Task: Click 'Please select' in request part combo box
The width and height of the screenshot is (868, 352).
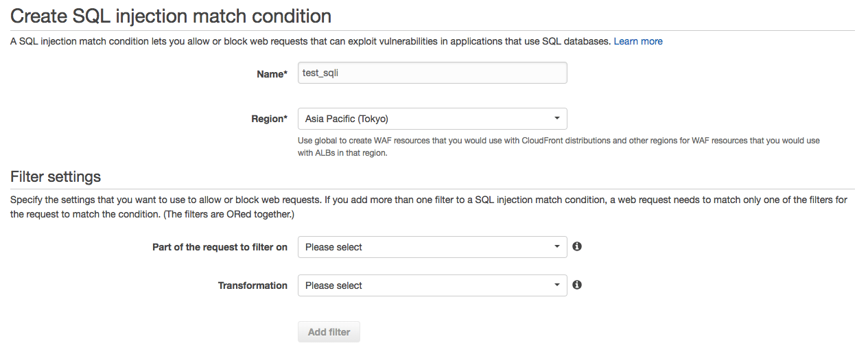Action: [333, 247]
